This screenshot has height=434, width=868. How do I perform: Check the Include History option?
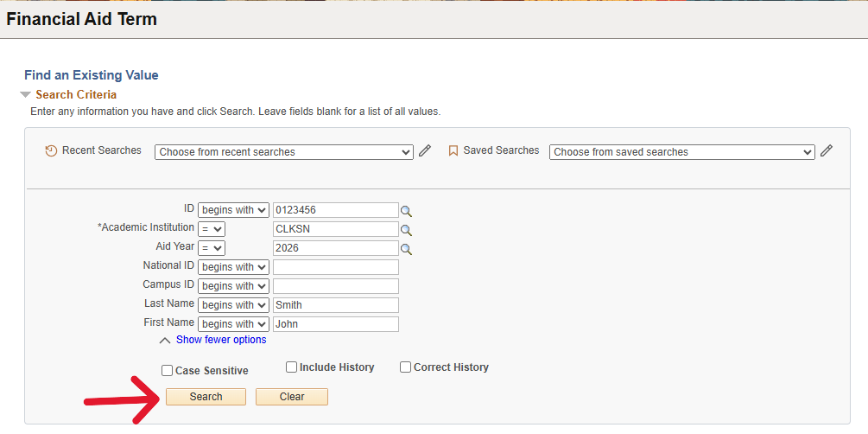(292, 367)
